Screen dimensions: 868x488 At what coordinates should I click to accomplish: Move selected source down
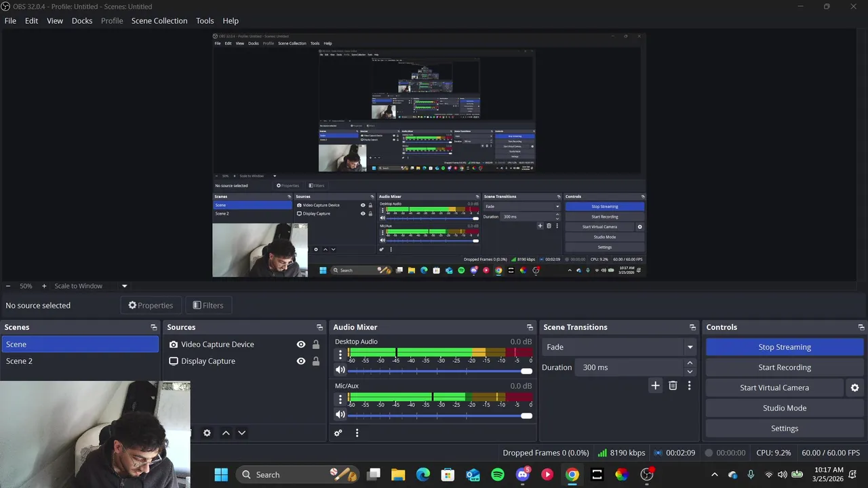point(241,433)
